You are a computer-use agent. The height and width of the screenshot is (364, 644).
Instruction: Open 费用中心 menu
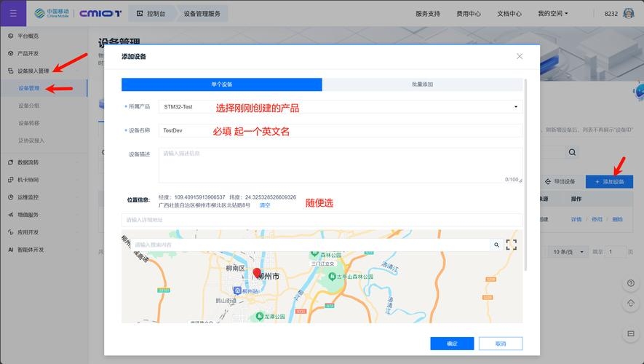pos(468,14)
